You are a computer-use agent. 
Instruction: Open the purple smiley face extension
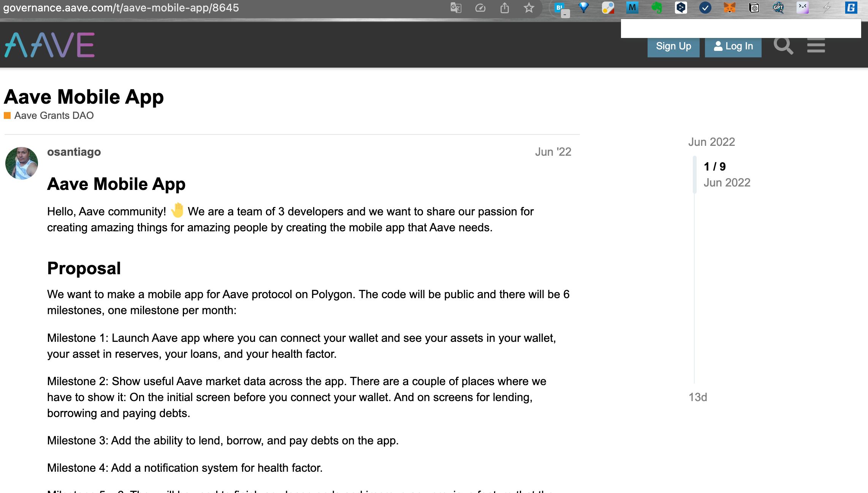point(803,8)
